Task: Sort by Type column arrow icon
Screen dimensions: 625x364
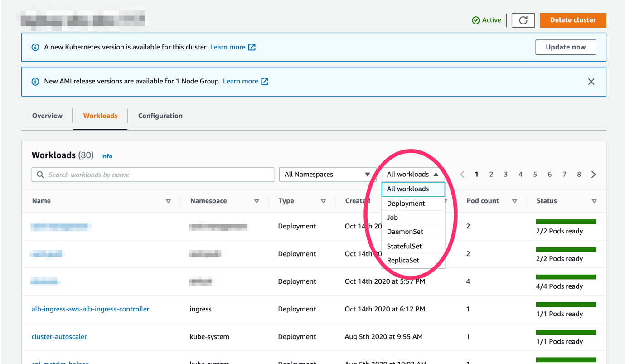Action: tap(323, 201)
